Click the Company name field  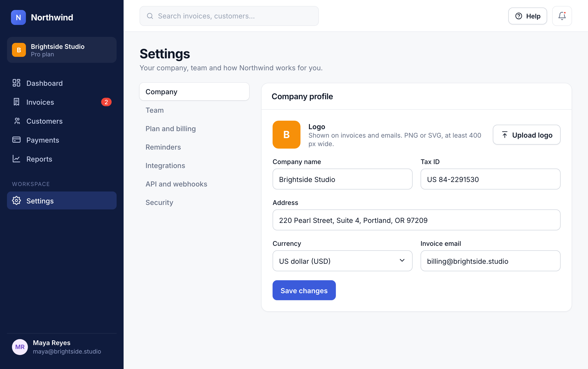(342, 179)
